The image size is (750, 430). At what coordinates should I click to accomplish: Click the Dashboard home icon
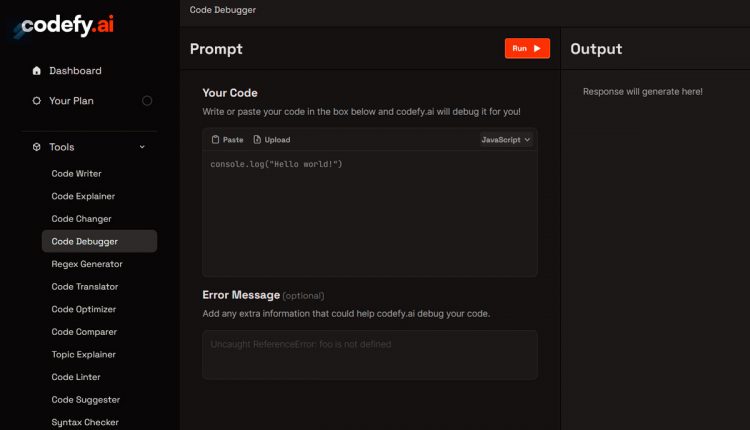[x=36, y=71]
